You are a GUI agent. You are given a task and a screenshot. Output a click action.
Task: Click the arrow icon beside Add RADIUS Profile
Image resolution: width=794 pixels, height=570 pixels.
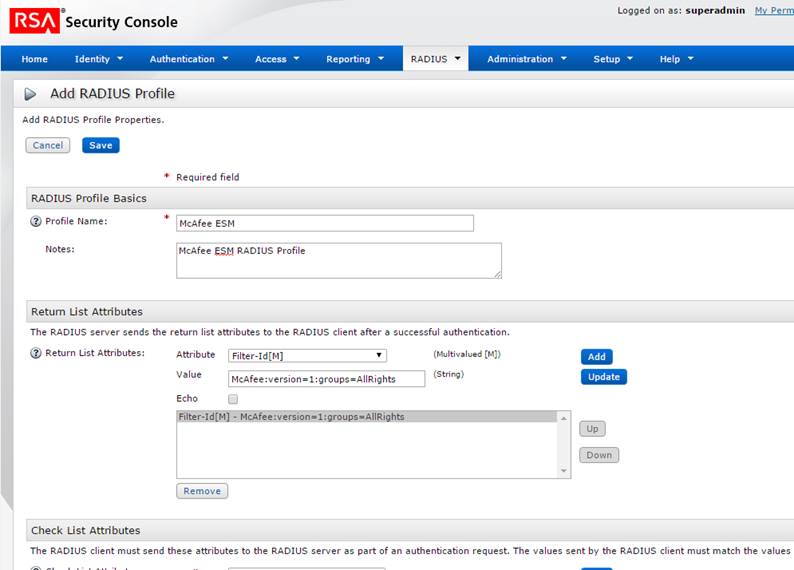[31, 94]
